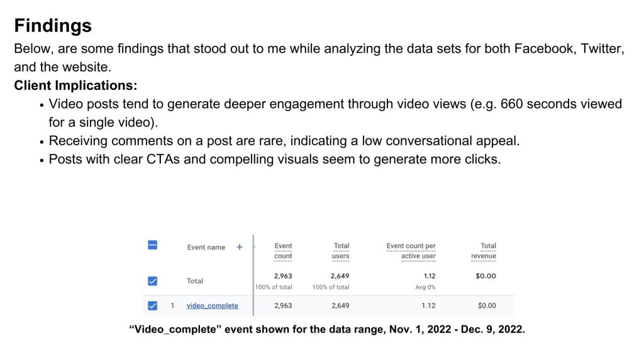This screenshot has width=644, height=362.
Task: Click the Total revenue column header
Action: click(x=484, y=251)
